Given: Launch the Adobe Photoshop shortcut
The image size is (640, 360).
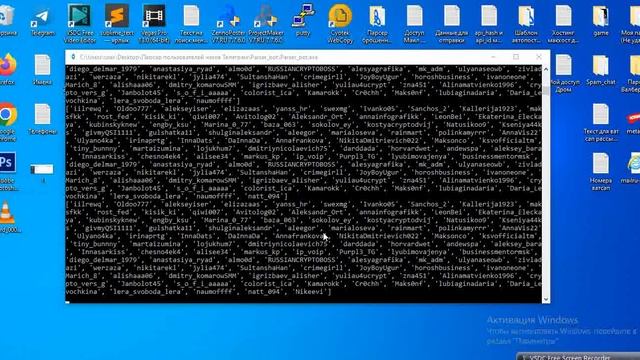Looking at the screenshot, I should click(7, 171).
